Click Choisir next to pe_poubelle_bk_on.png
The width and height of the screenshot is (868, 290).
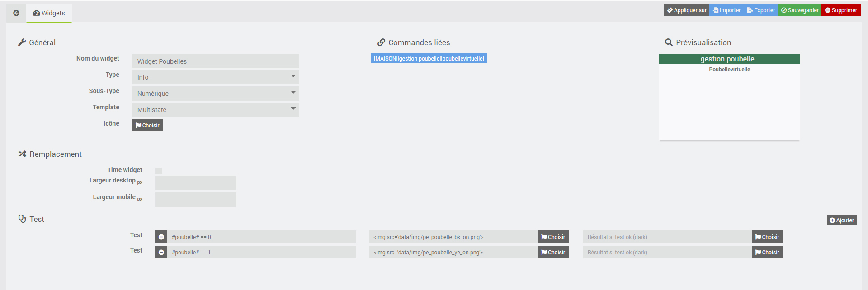(553, 237)
